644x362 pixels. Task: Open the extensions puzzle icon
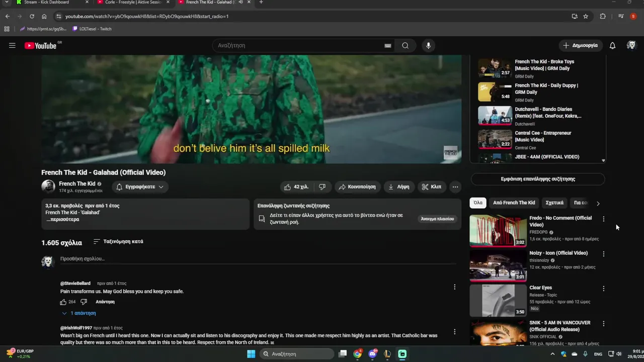coord(603,16)
